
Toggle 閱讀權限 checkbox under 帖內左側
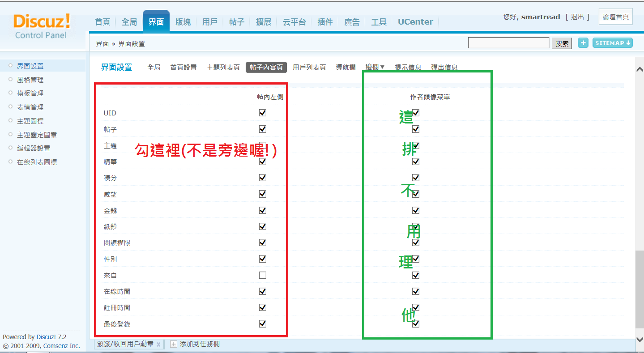coord(263,242)
